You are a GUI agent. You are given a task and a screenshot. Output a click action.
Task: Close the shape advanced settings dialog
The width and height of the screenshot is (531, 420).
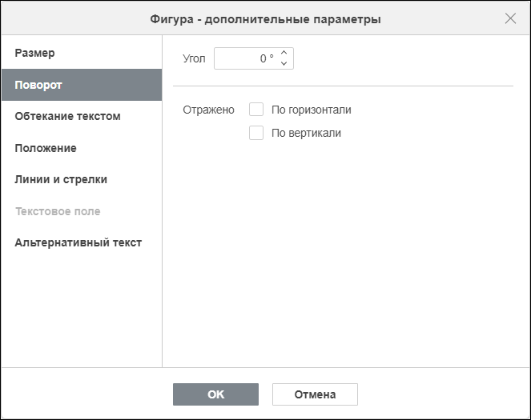tap(510, 18)
